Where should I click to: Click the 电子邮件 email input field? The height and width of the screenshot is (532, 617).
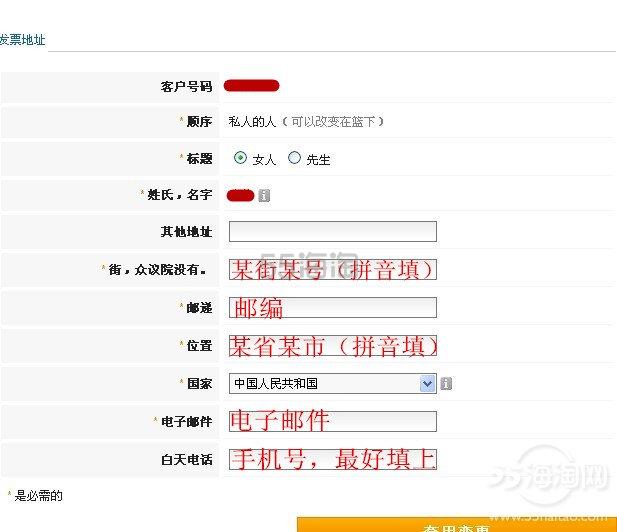[333, 421]
